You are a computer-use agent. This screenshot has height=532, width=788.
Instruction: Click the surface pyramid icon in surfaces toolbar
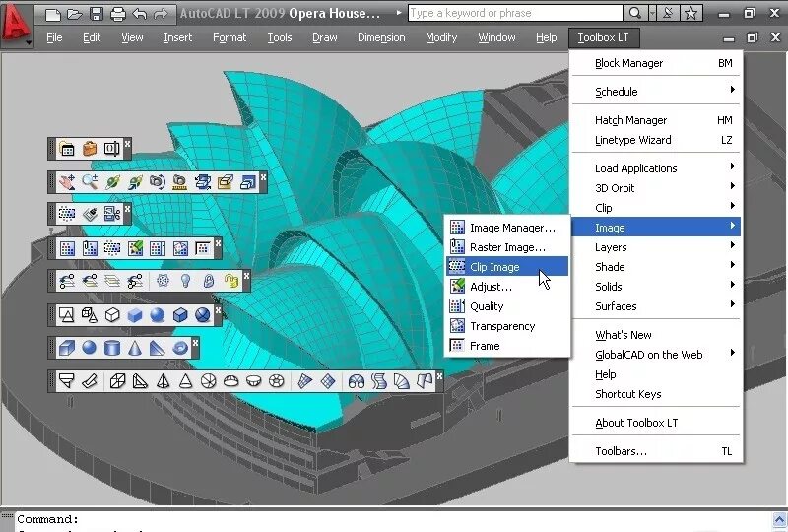coord(163,381)
